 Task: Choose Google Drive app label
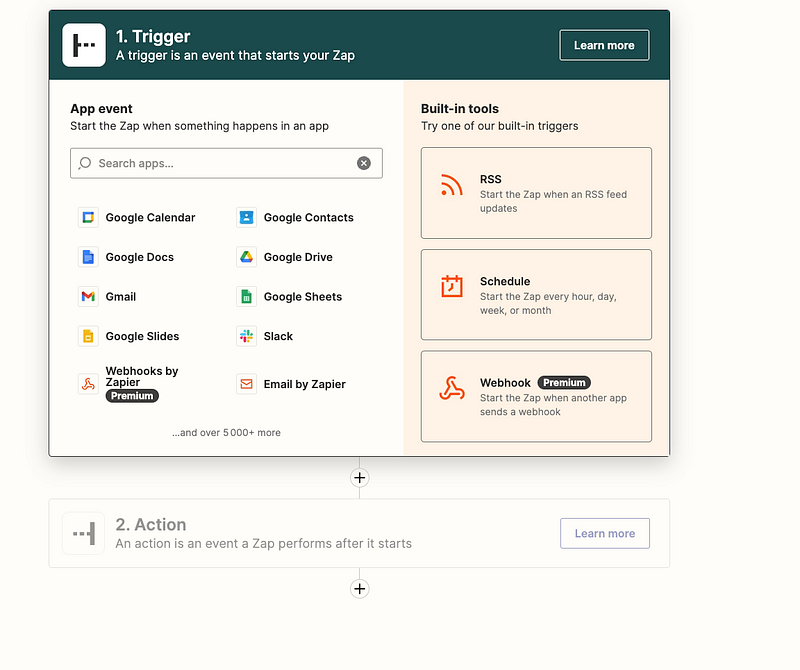298,257
